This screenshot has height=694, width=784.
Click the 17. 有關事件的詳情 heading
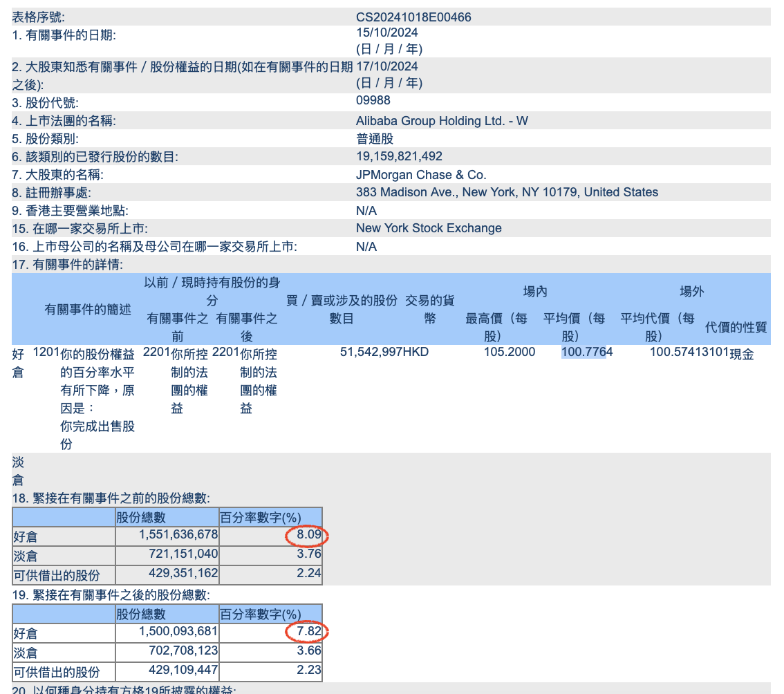[x=68, y=265]
